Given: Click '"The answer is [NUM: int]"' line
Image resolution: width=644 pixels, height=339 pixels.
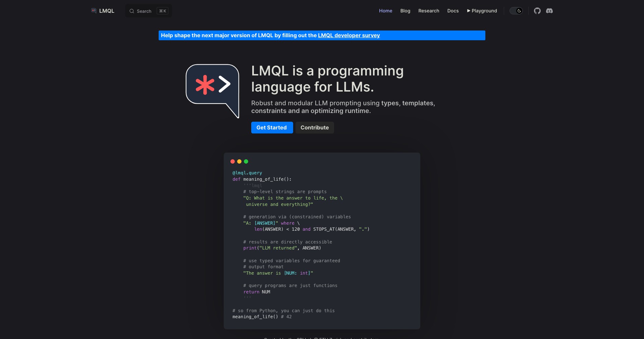Looking at the screenshot, I should pyautogui.click(x=278, y=273).
